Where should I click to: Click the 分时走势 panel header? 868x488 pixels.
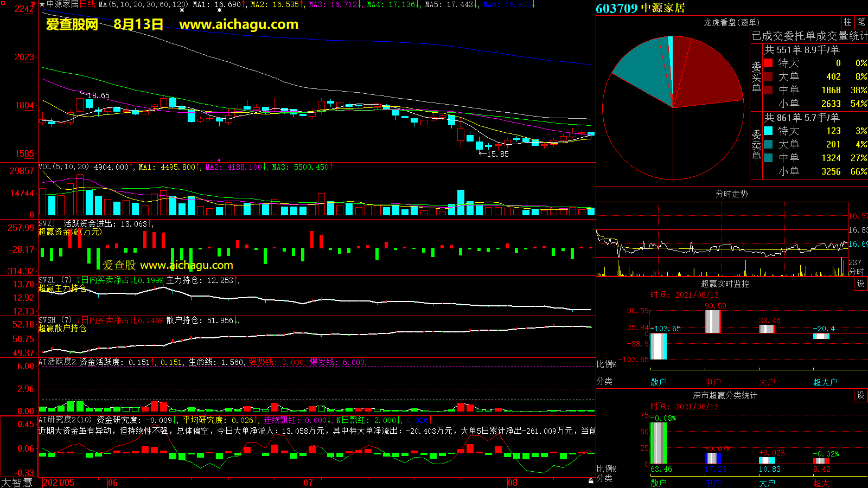(731, 194)
